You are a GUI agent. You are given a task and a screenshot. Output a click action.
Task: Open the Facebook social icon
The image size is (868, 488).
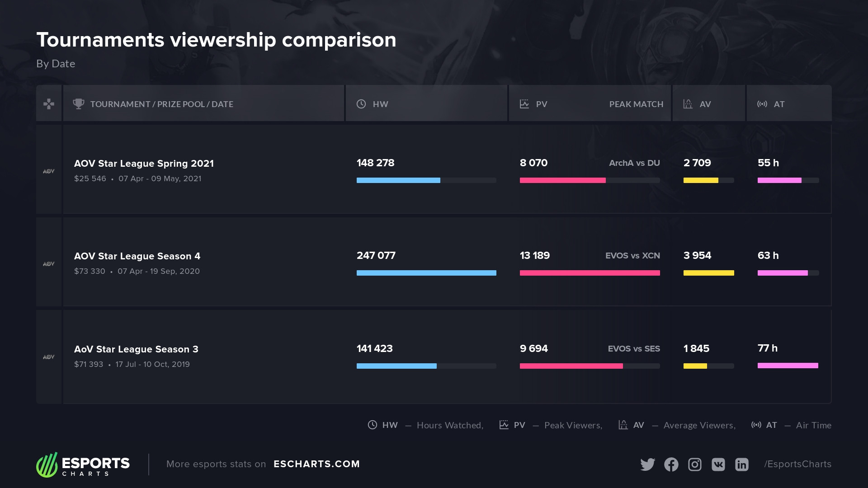pyautogui.click(x=671, y=465)
